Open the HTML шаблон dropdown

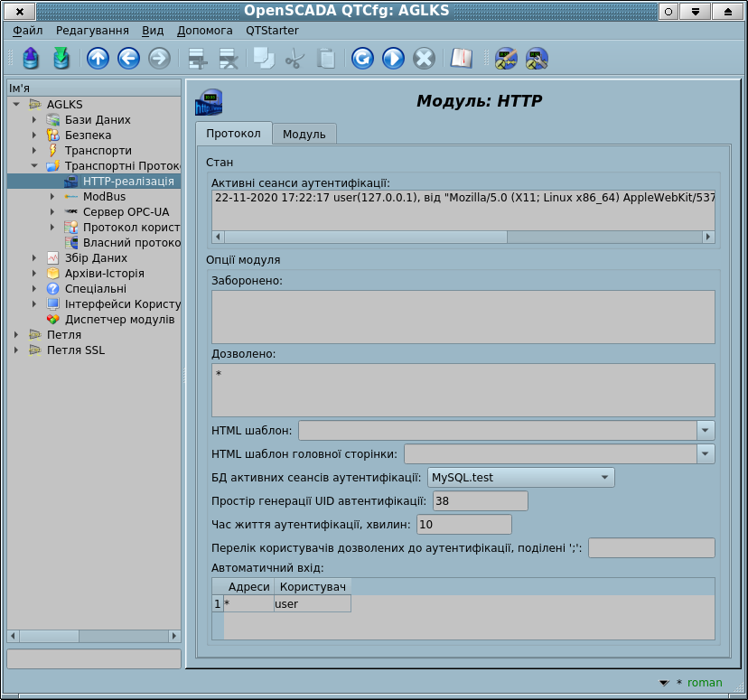(706, 430)
